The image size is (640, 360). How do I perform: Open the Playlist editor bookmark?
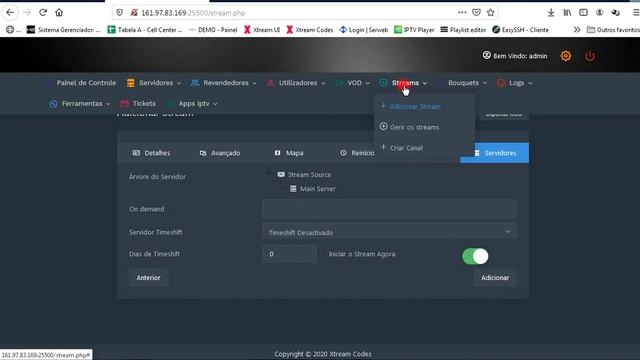click(463, 29)
